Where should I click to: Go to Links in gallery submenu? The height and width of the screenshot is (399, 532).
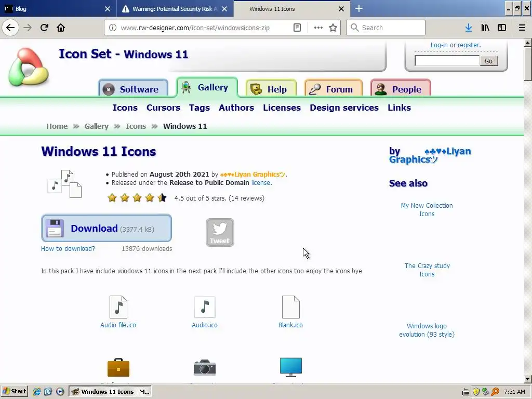point(400,108)
